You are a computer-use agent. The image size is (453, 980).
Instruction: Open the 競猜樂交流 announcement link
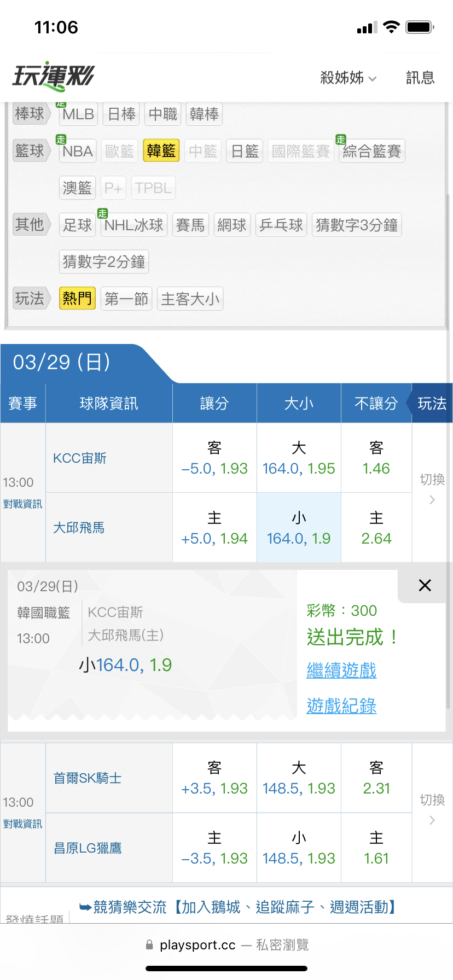click(237, 907)
